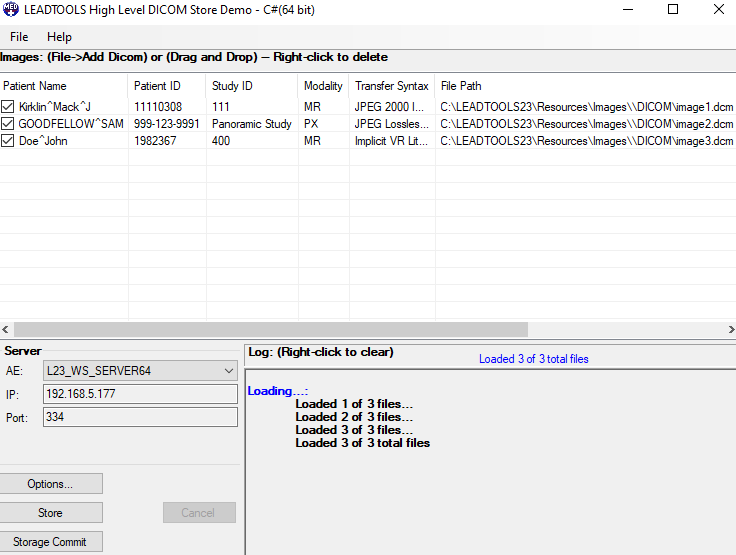This screenshot has height=555, width=736.
Task: Select patient ID 1982367 cell
Action: (155, 141)
